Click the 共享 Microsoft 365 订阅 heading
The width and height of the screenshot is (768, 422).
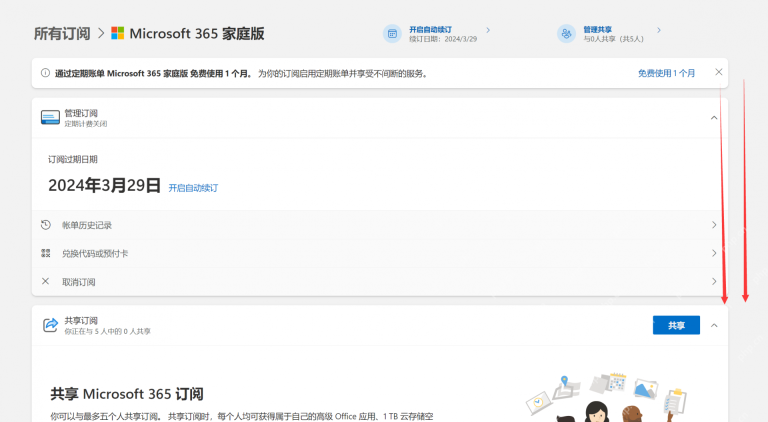pyautogui.click(x=127, y=394)
